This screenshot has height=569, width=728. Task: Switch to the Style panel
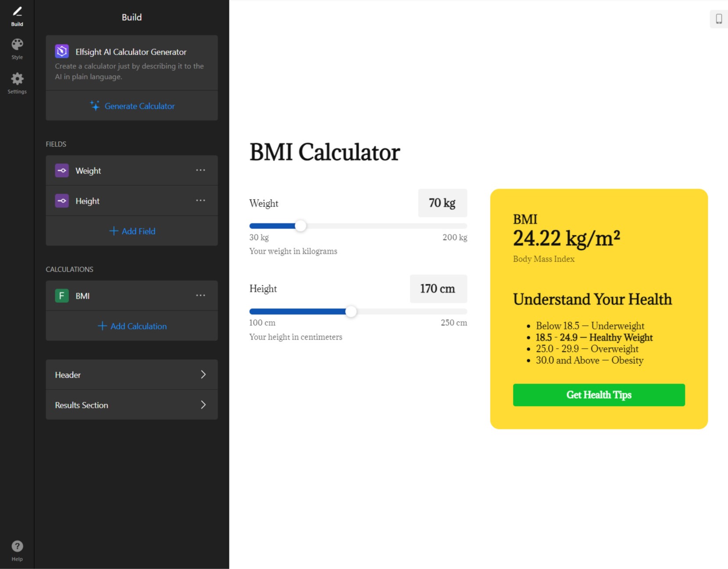17,48
